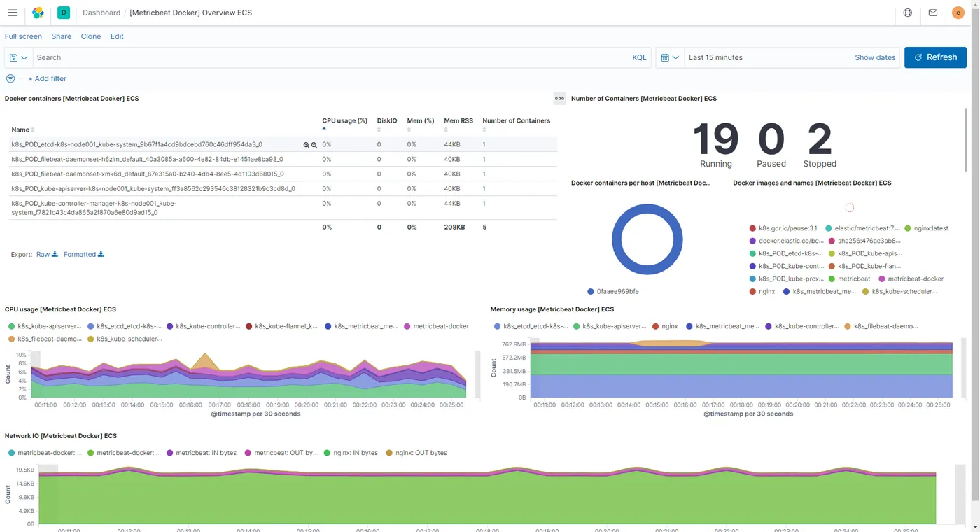The height and width of the screenshot is (532, 980).
Task: Switch the dashboard to Edit mode
Action: (117, 36)
